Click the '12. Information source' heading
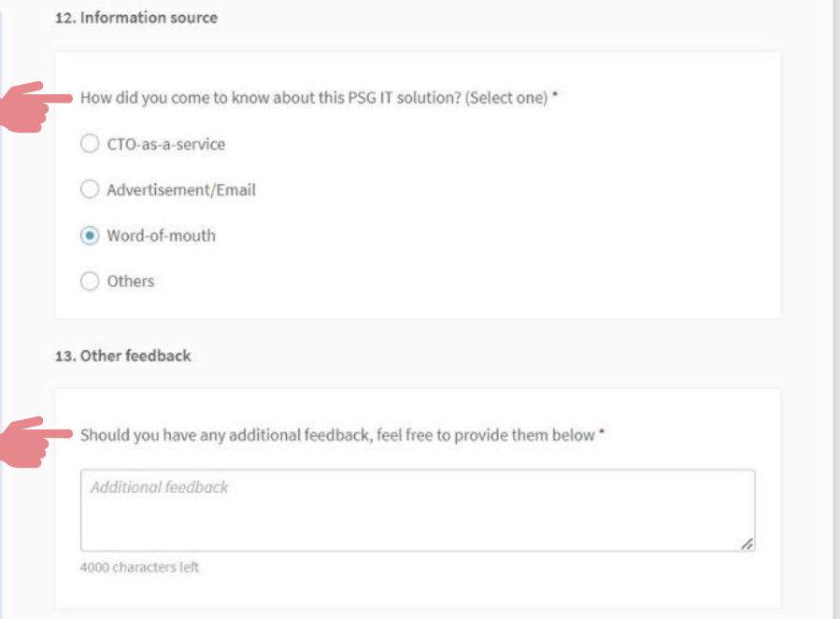The image size is (840, 619). [x=136, y=18]
